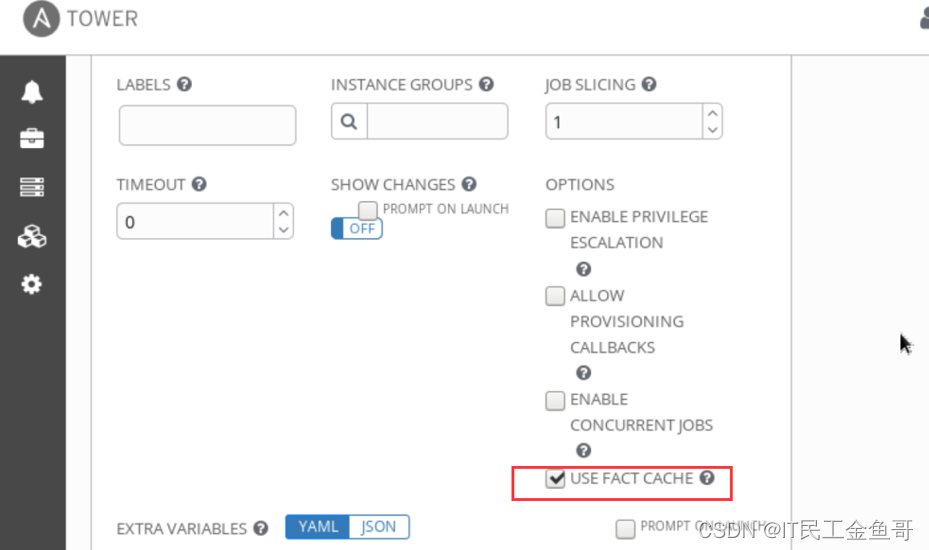Show help for Use Fact Cache
This screenshot has height=550, width=929.
point(707,478)
